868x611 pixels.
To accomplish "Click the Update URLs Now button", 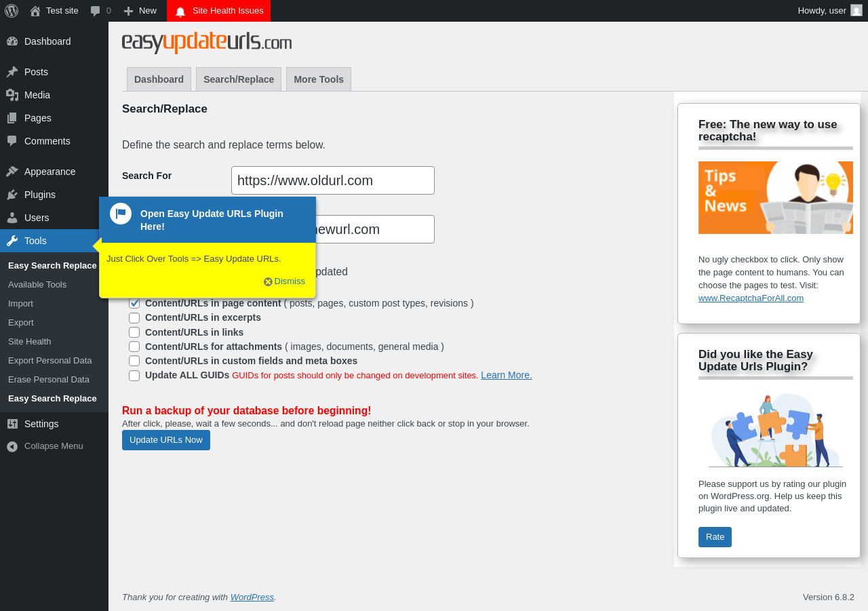I will pyautogui.click(x=166, y=440).
